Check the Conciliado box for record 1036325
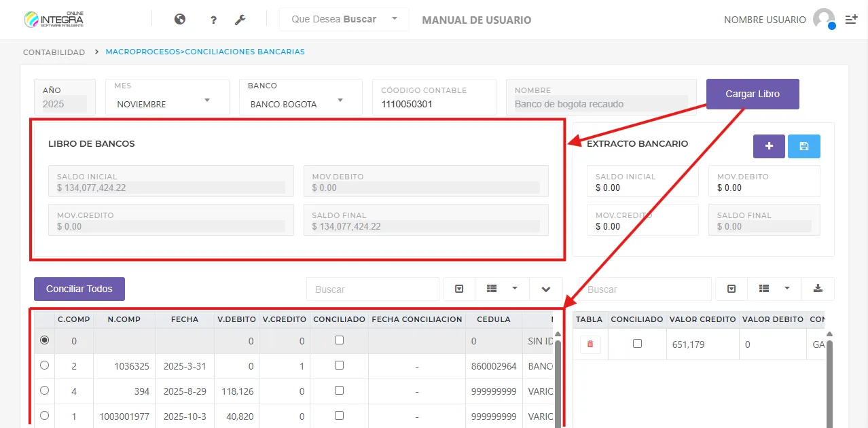 pyautogui.click(x=339, y=365)
